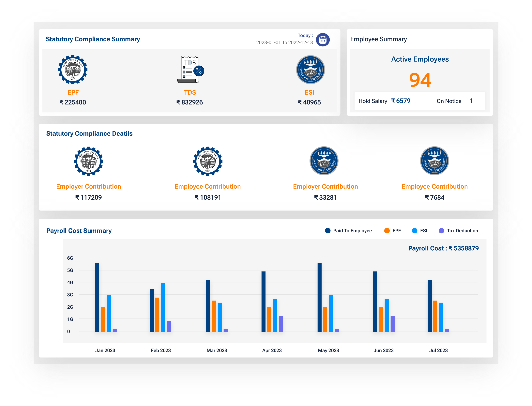Click the TDS receipt icon
532x406 pixels.
pyautogui.click(x=191, y=70)
